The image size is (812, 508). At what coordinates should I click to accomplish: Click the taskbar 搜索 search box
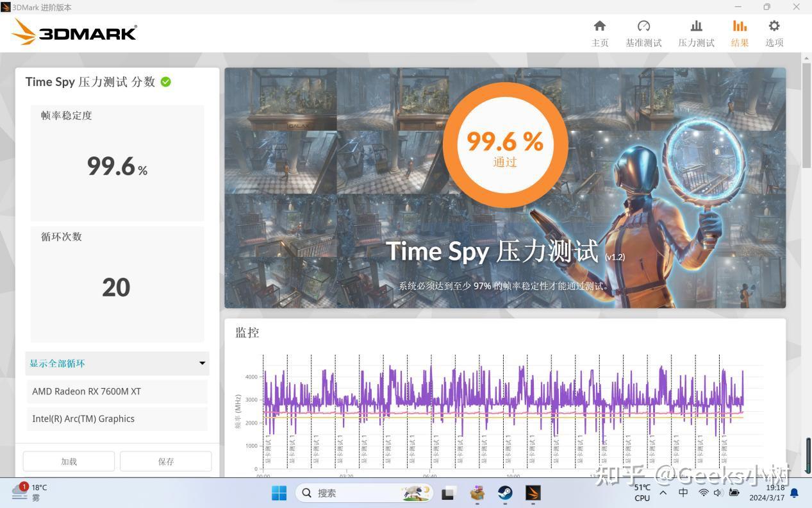pyautogui.click(x=364, y=493)
